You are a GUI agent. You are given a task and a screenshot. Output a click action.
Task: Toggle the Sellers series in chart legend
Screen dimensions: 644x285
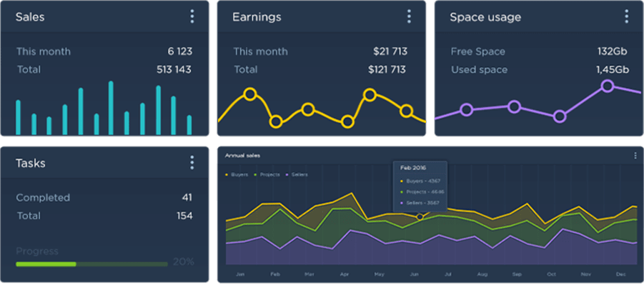[x=297, y=174]
